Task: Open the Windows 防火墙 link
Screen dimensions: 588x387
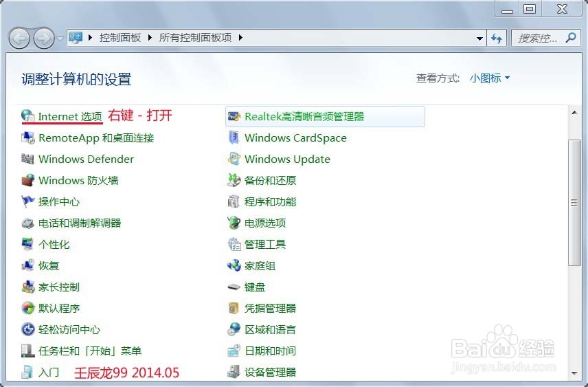Action: tap(78, 181)
